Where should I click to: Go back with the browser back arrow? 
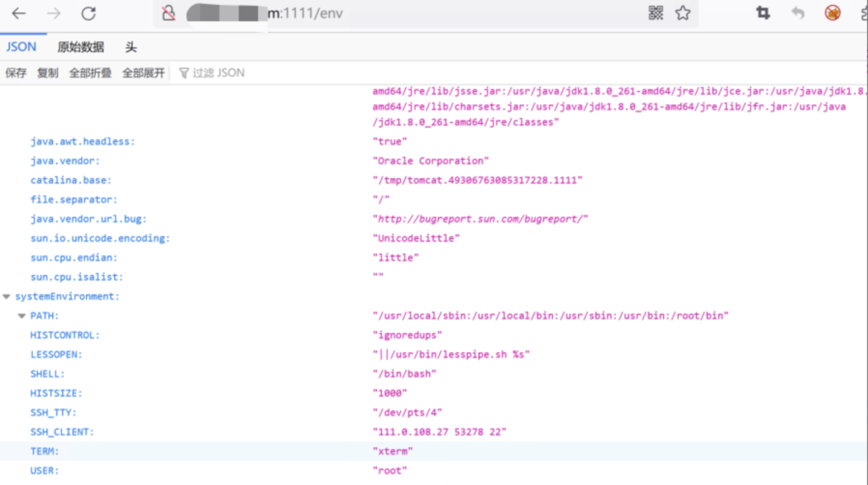click(18, 14)
